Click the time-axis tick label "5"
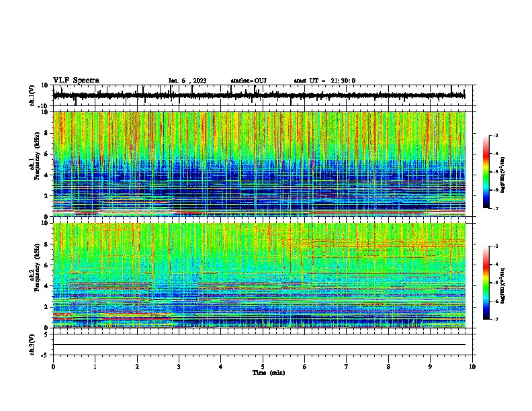The height and width of the screenshot is (411, 532). [263, 367]
